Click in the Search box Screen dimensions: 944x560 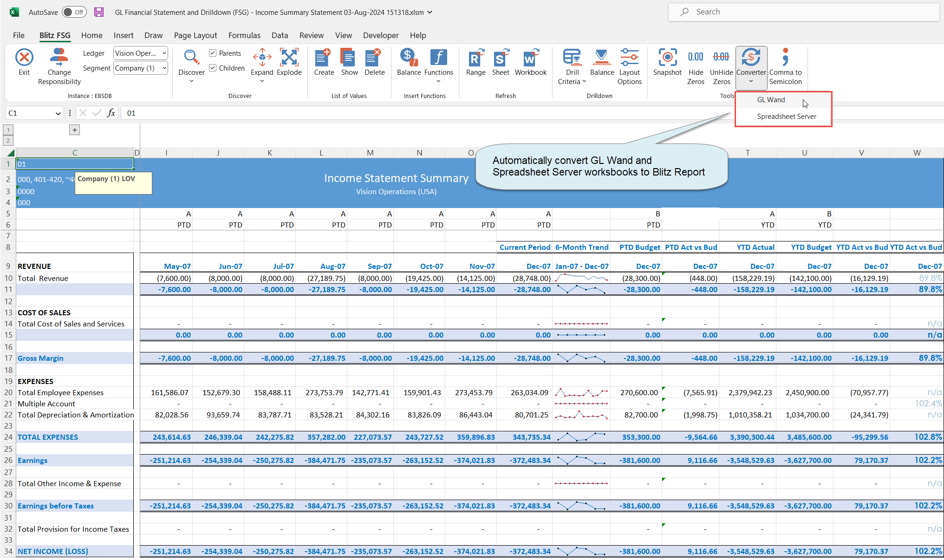[804, 12]
